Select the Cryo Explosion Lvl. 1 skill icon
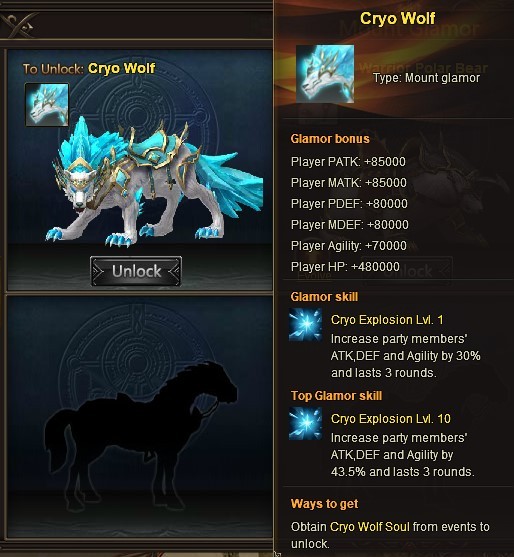Image resolution: width=514 pixels, height=557 pixels. (305, 325)
